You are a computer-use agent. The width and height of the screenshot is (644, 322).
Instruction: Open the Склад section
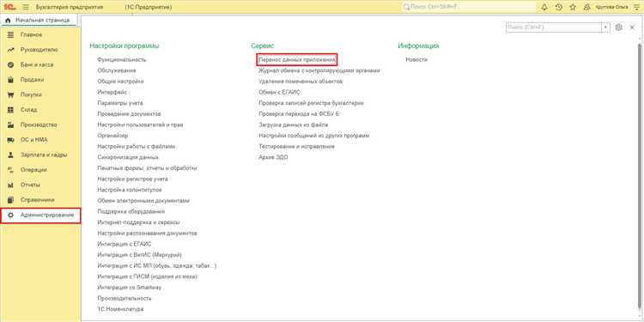28,110
